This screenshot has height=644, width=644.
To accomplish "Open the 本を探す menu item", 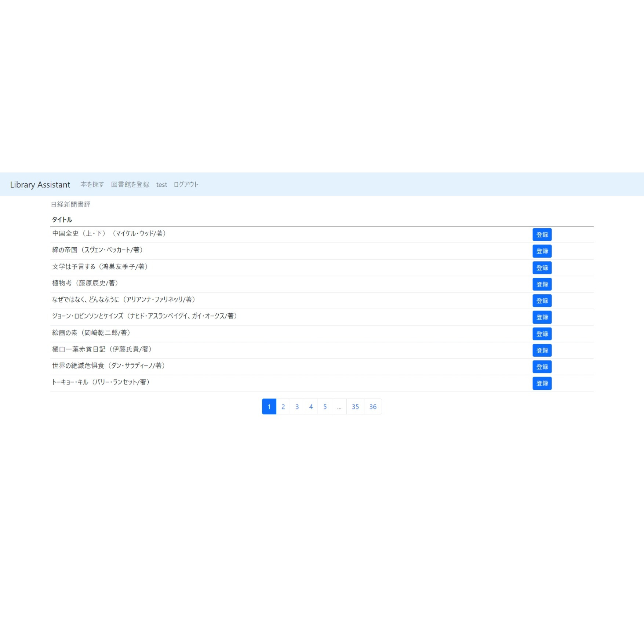I will [92, 185].
